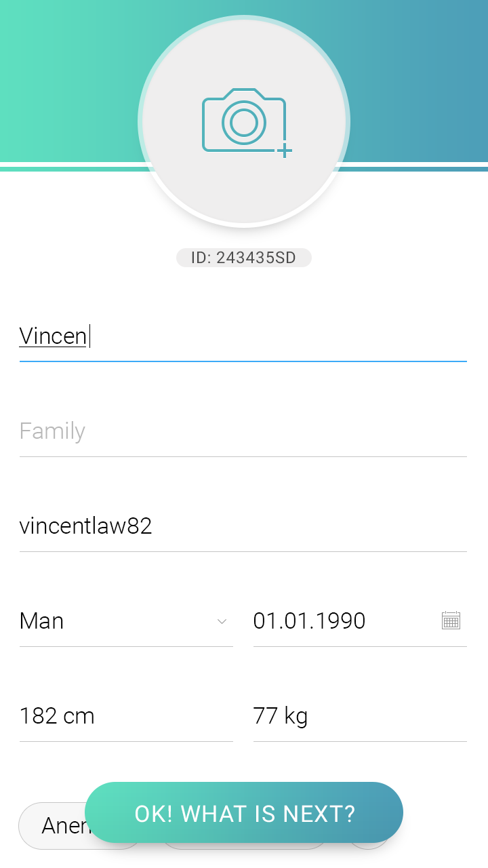
Task: Click the empty "Family" name field
Action: pyautogui.click(x=243, y=431)
